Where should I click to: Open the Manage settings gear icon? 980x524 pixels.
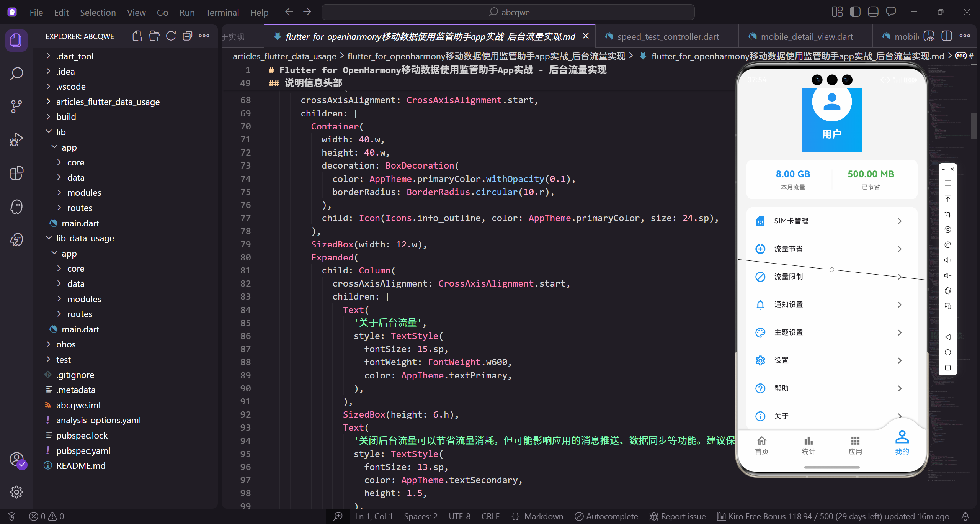pos(16,492)
